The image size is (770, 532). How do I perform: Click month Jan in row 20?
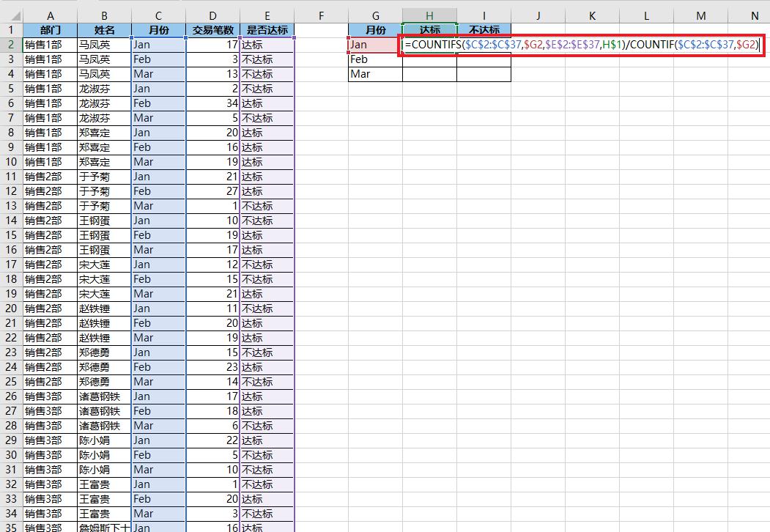coord(159,309)
